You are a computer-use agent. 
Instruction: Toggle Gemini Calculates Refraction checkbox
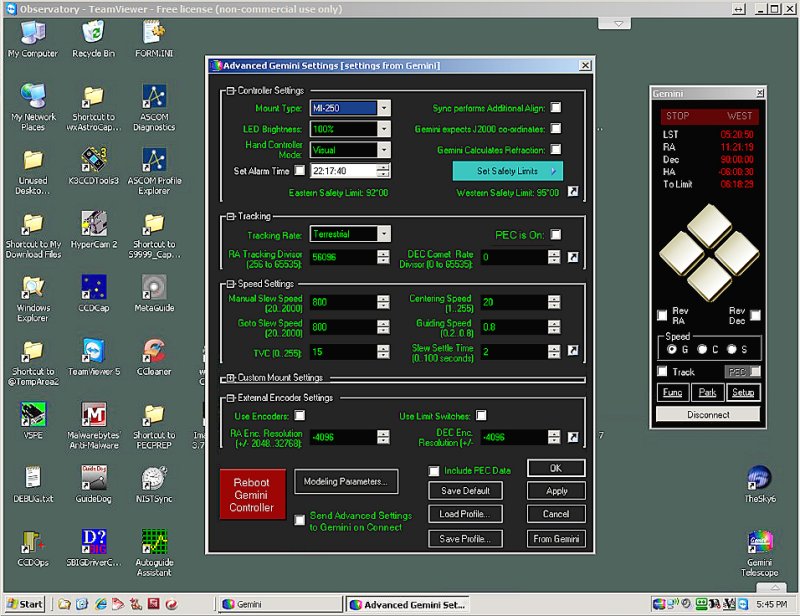[556, 149]
